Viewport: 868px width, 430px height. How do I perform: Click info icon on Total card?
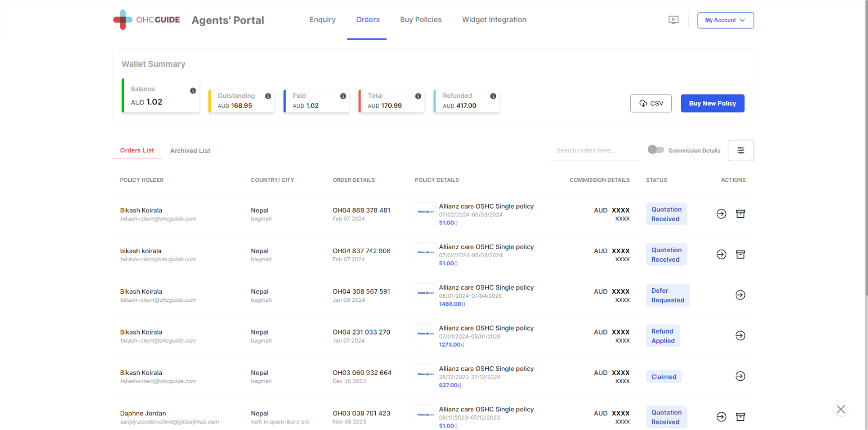[418, 96]
